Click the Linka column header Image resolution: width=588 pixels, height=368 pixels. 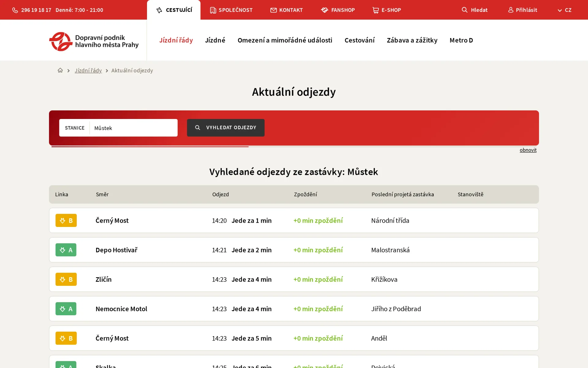tap(62, 194)
